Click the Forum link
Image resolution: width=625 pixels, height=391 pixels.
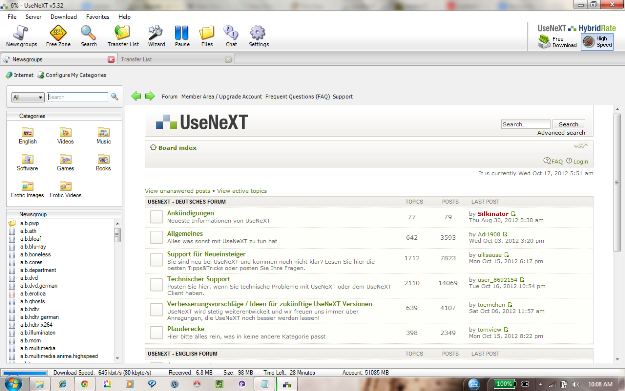169,96
